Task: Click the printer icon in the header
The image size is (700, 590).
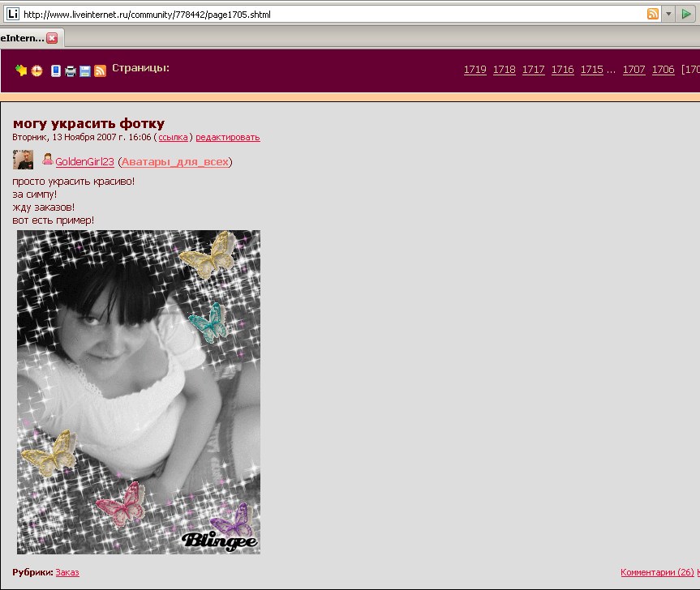Action: [71, 71]
